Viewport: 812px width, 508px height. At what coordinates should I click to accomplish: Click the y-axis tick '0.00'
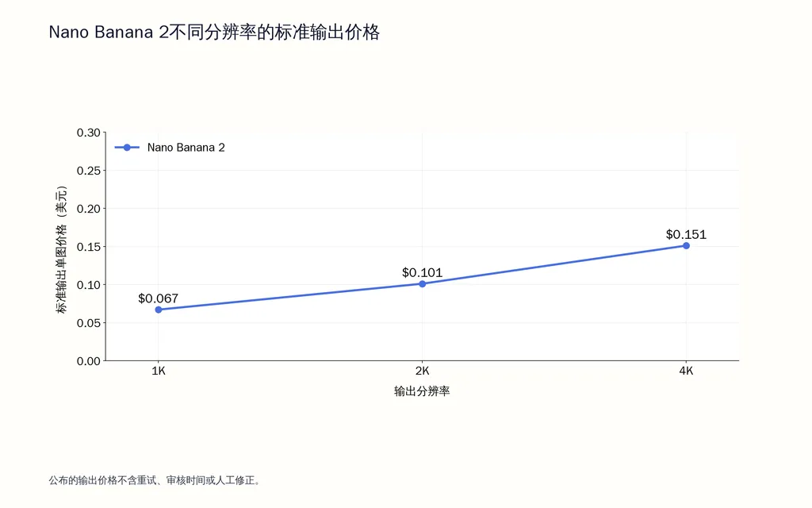click(89, 361)
